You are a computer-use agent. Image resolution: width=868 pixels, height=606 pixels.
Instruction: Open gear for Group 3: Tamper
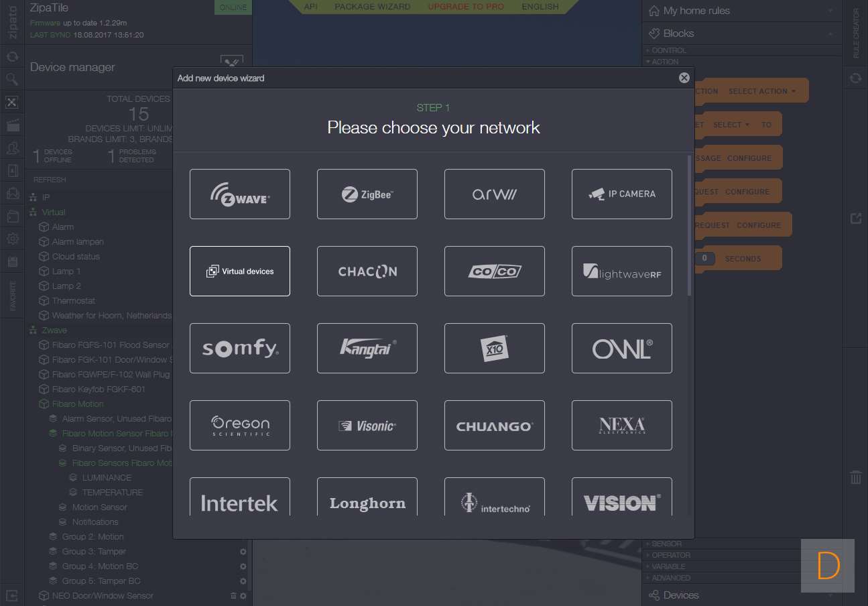(243, 552)
